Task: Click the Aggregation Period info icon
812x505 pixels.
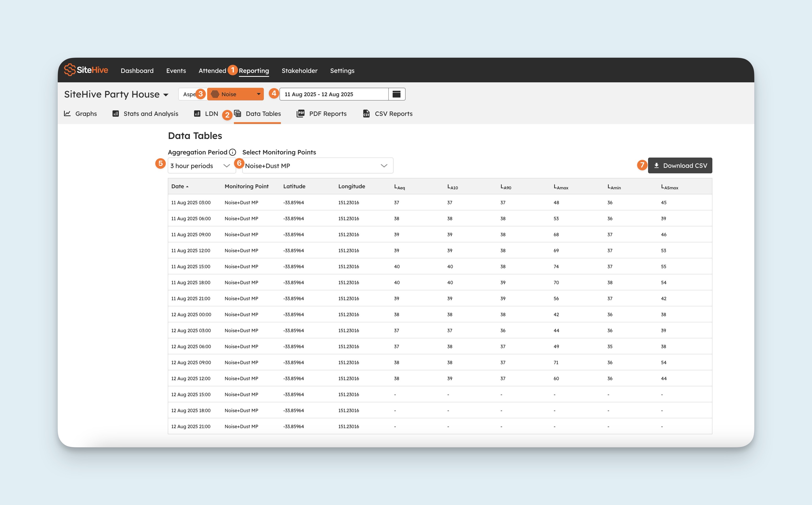Action: coord(232,152)
